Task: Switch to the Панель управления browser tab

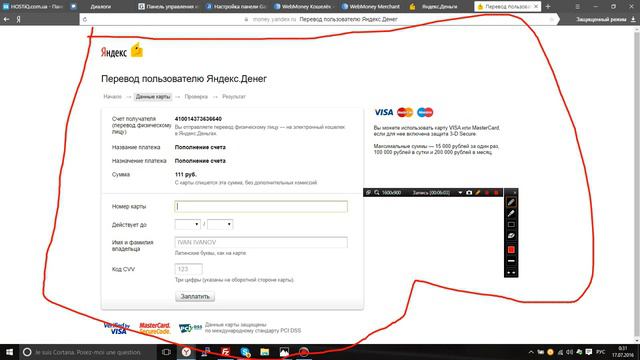Action: coord(169,7)
